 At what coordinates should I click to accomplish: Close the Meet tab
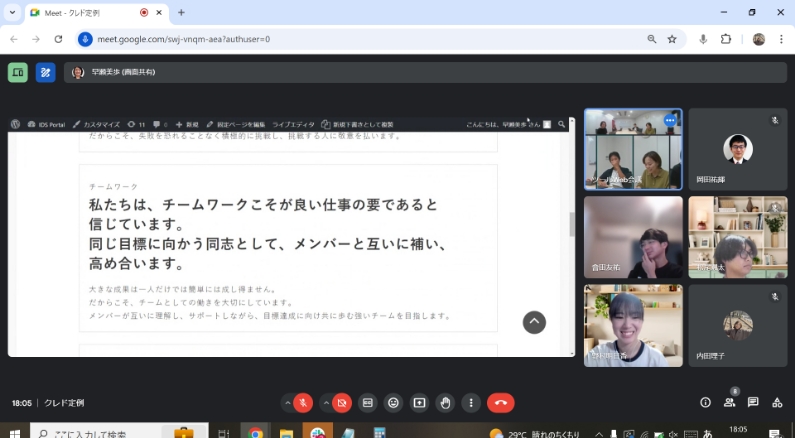pos(159,13)
